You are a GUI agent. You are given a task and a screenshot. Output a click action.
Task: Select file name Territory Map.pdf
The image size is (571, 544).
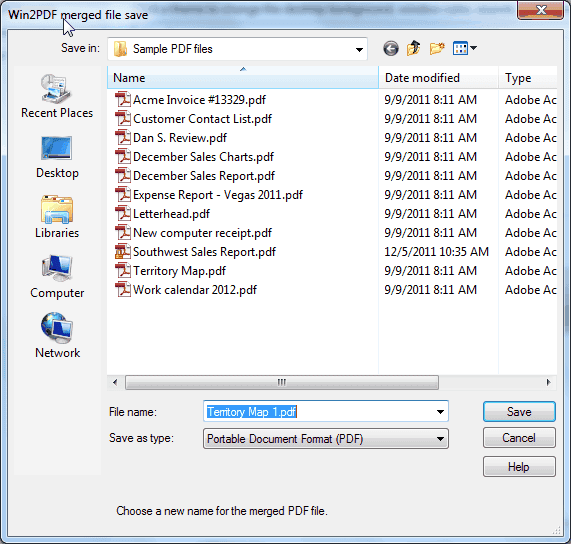pyautogui.click(x=180, y=271)
